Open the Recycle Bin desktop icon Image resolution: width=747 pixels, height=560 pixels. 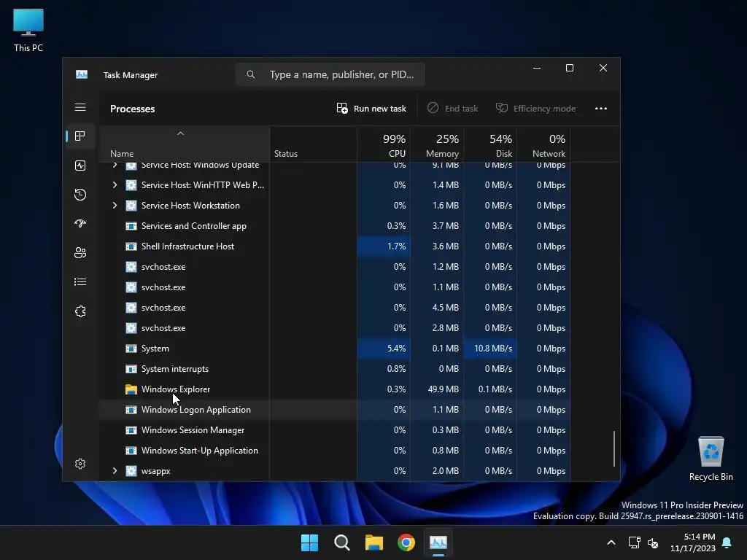tap(711, 459)
